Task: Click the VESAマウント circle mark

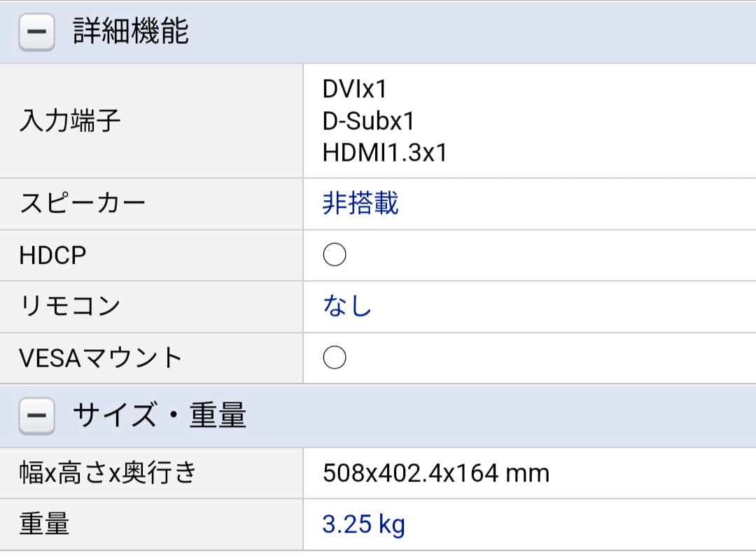Action: click(335, 357)
